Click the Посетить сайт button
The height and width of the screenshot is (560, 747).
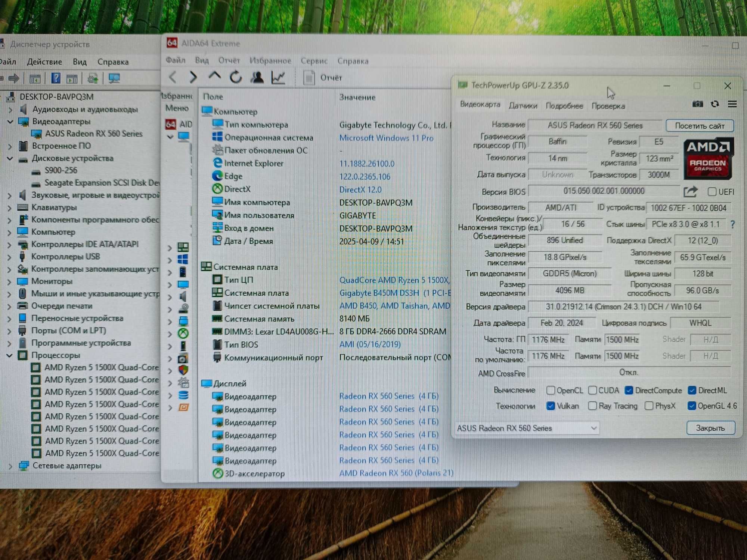(x=700, y=126)
